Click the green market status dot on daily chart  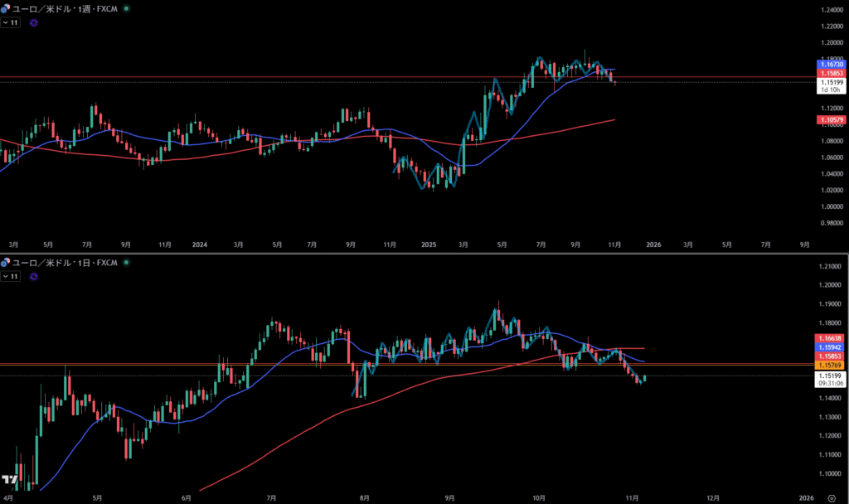tap(125, 263)
